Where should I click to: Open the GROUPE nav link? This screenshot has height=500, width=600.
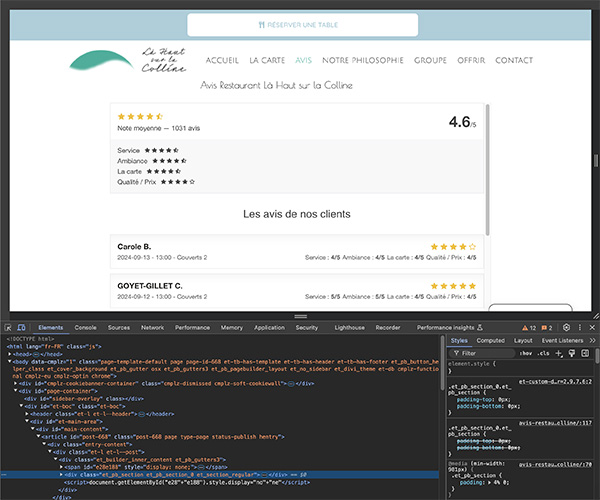pos(430,60)
